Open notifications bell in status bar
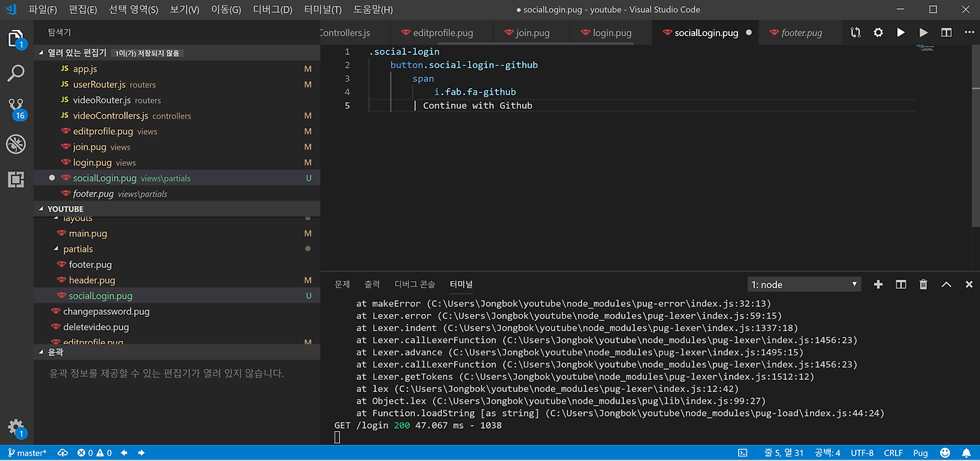This screenshot has width=980, height=461. (966, 453)
